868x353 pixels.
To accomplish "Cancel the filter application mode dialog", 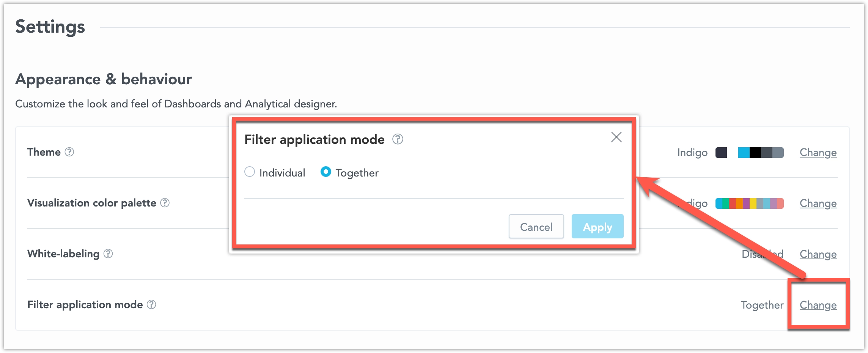I will 536,226.
